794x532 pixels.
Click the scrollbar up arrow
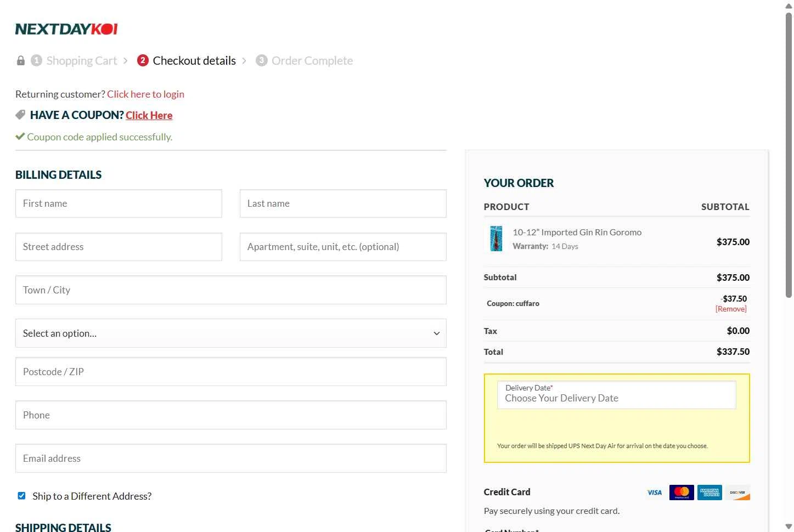[789, 5]
